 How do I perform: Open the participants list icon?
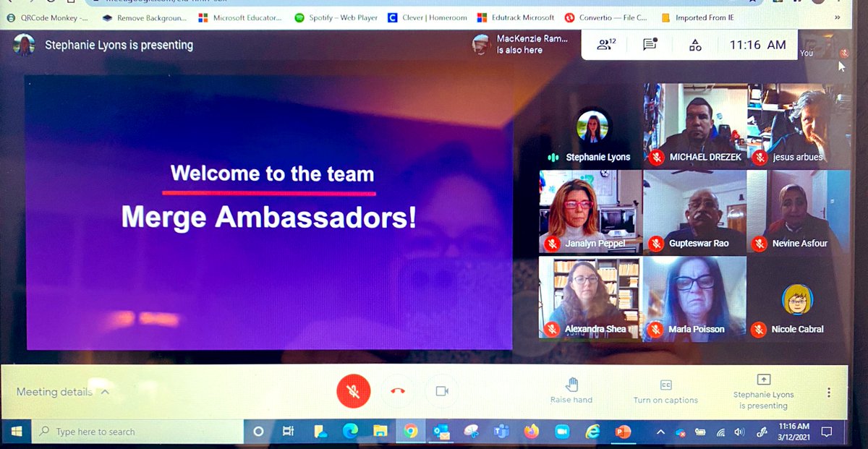pyautogui.click(x=606, y=45)
